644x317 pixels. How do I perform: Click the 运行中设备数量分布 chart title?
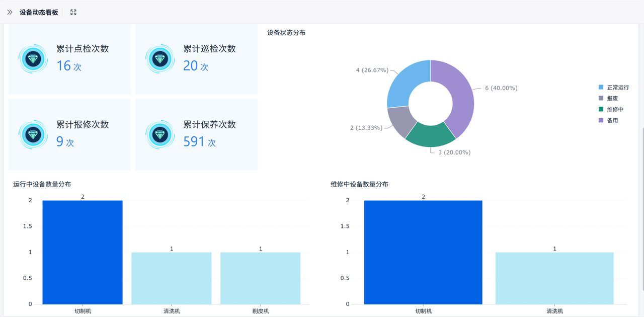[x=42, y=185]
